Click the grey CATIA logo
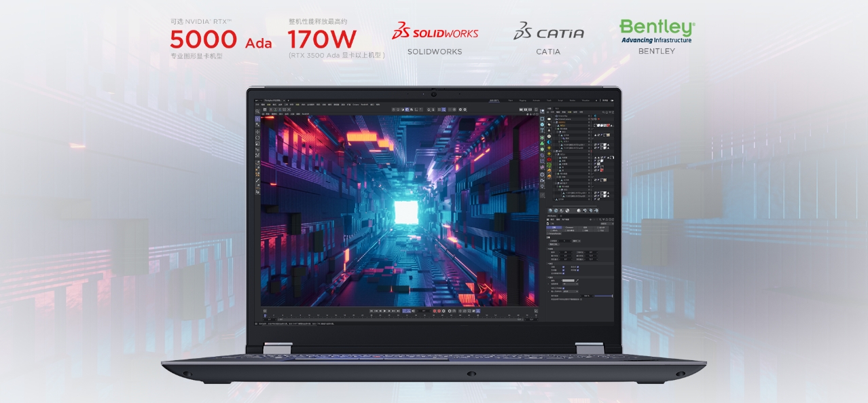This screenshot has height=403, width=868. click(x=548, y=31)
